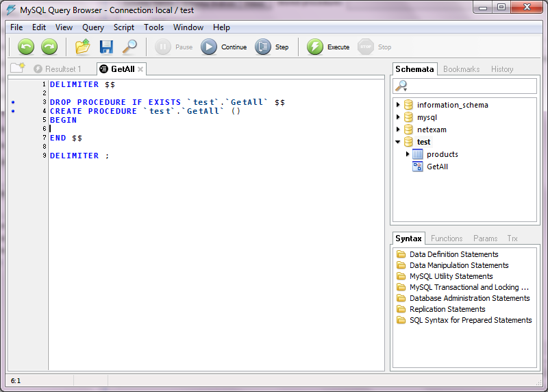Switch to the Syntax tab
This screenshot has width=548, height=392.
click(x=408, y=238)
